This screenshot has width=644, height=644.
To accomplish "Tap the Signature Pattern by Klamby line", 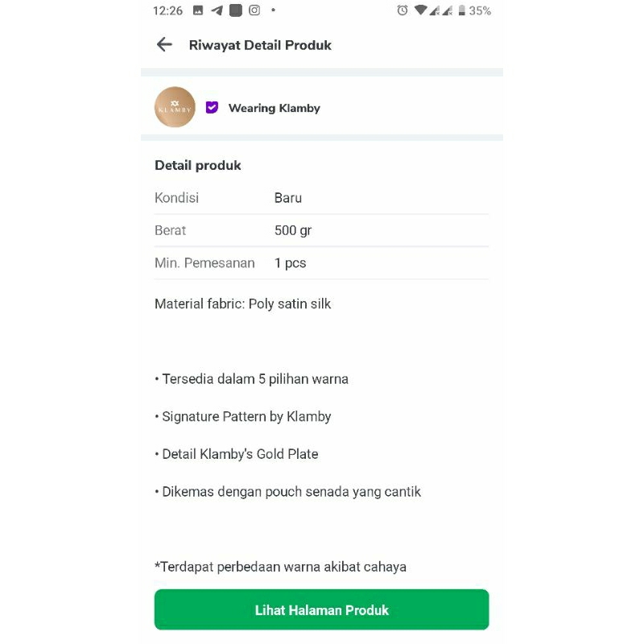I will 245,416.
